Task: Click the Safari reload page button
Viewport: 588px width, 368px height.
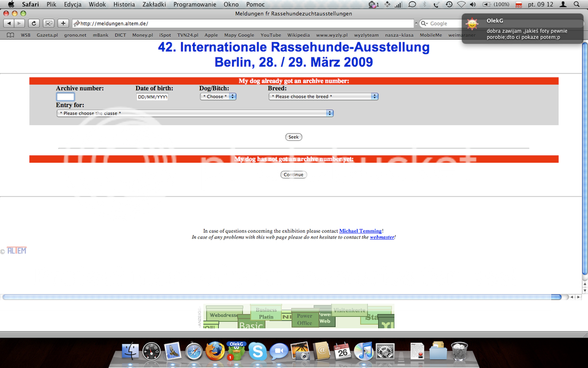Action: pyautogui.click(x=34, y=24)
